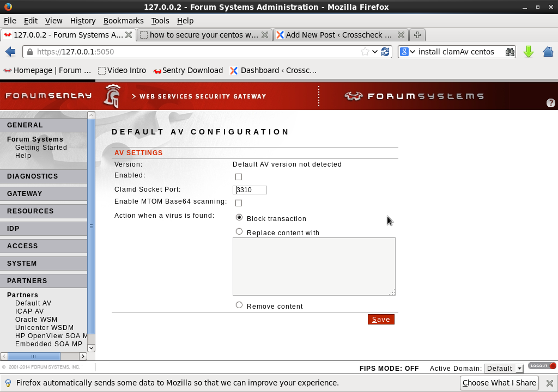Viewport: 558px width, 392px height.
Task: Open the History menu
Action: (x=83, y=21)
